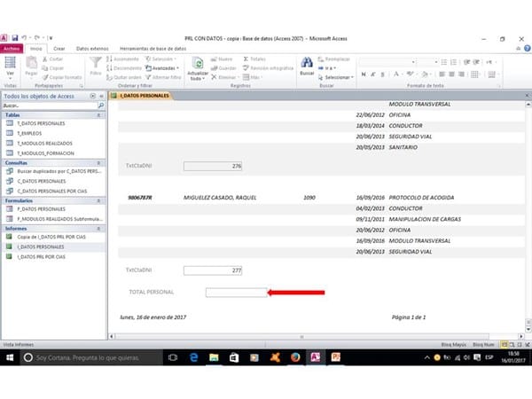
Task: Open the Edge browser from taskbar
Action: click(x=194, y=357)
